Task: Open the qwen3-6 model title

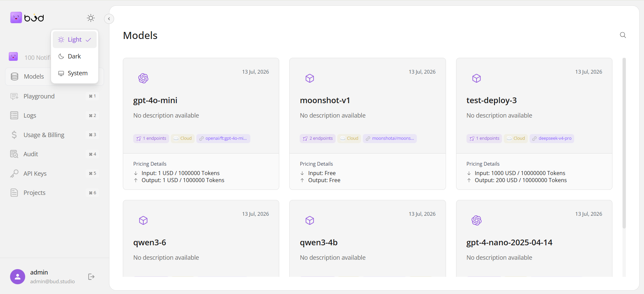Action: pyautogui.click(x=150, y=243)
